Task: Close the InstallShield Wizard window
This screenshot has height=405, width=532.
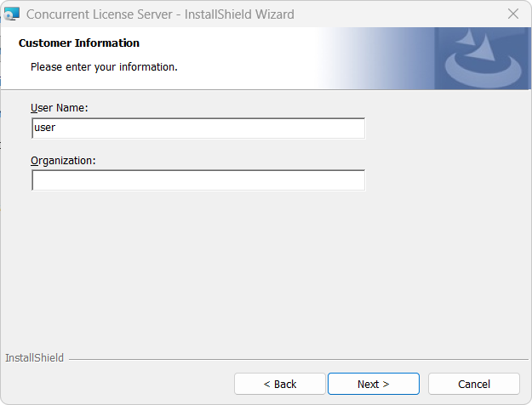Action: pos(513,14)
